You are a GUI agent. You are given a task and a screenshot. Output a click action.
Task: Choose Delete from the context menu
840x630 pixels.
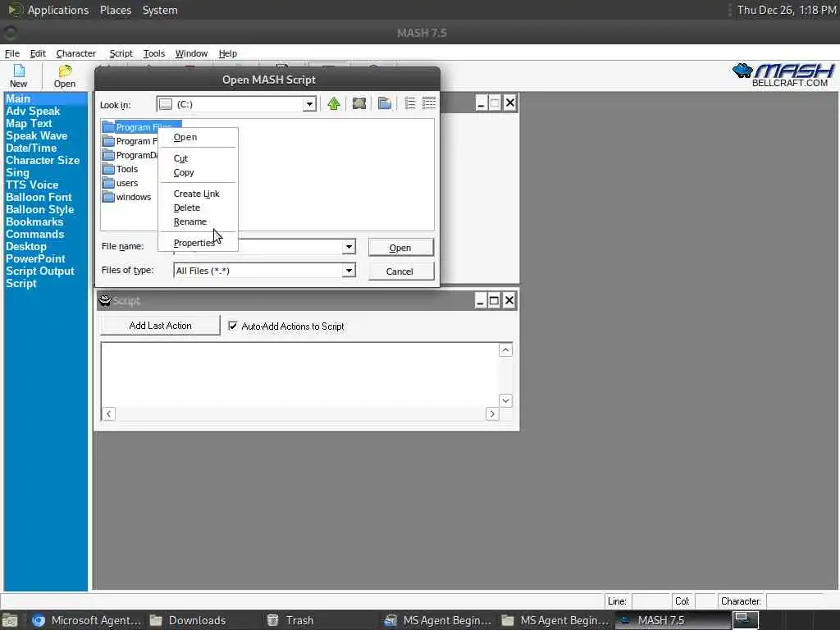pos(187,208)
